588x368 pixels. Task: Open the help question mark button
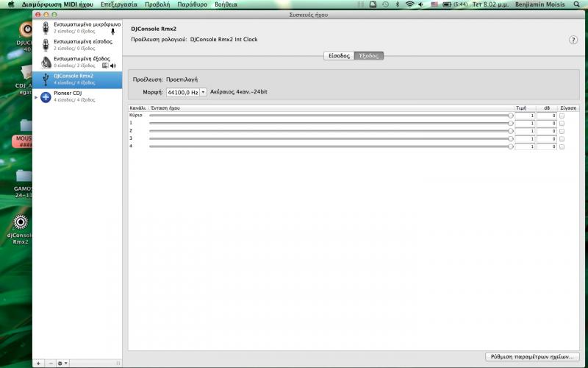pyautogui.click(x=573, y=40)
